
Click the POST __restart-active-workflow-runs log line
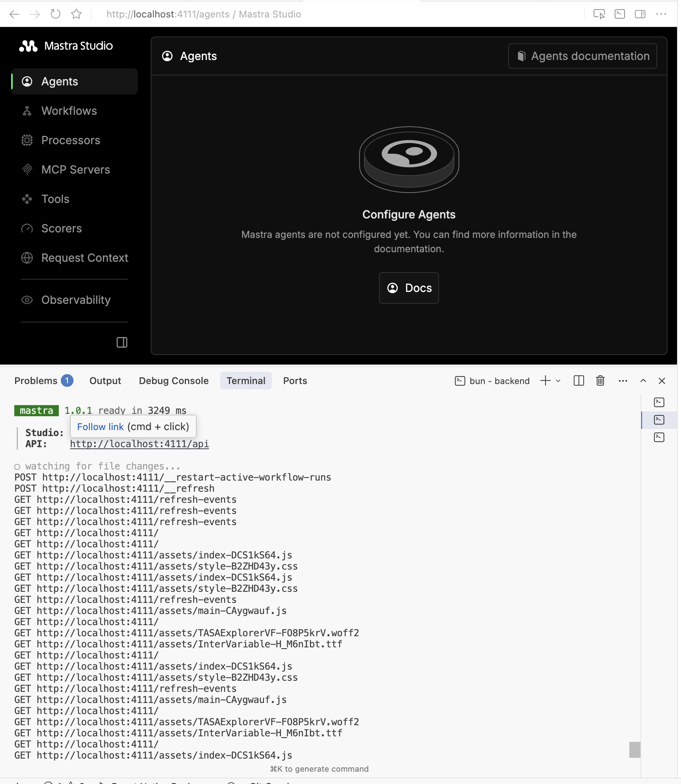pos(173,477)
